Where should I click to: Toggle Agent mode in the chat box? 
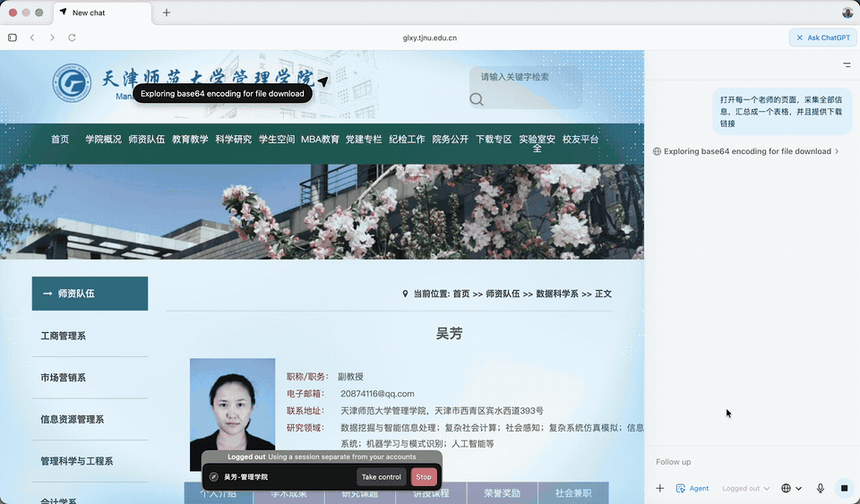692,488
